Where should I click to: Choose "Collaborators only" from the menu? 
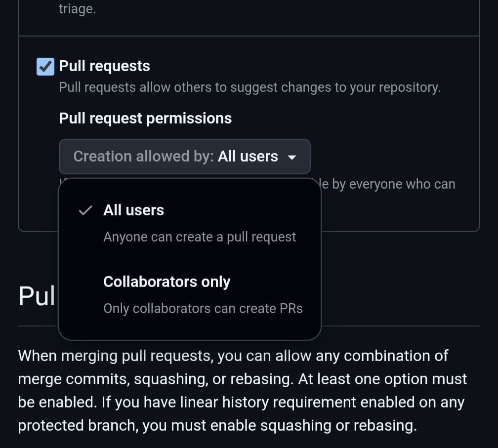166,282
